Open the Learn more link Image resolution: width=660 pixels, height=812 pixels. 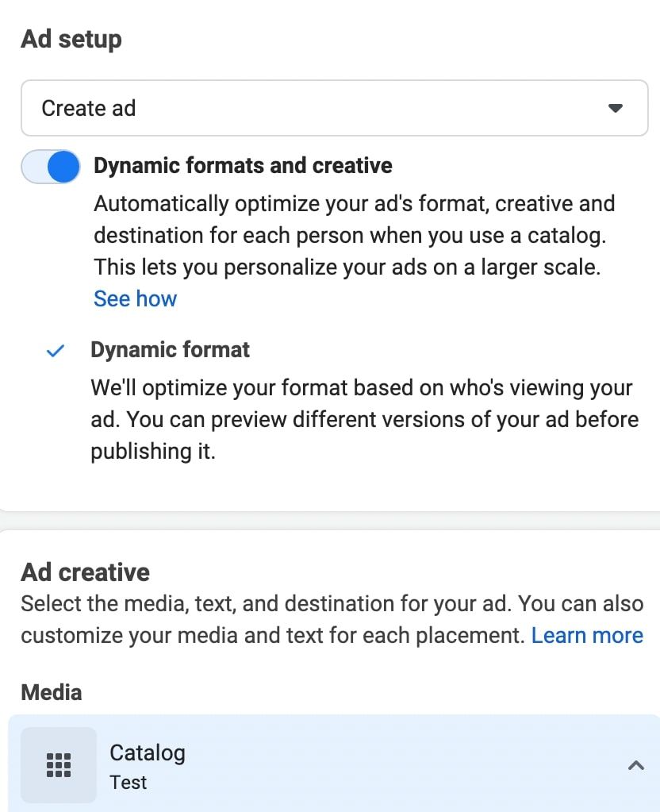(587, 635)
